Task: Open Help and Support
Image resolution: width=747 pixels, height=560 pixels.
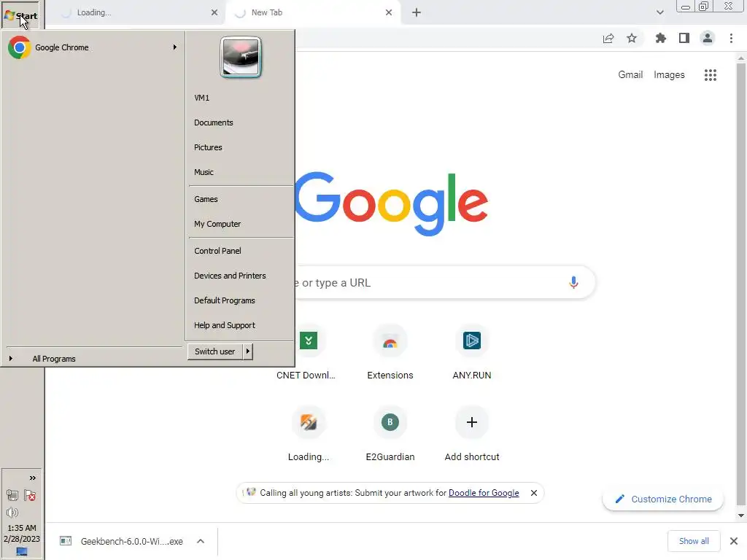Action: point(225,325)
